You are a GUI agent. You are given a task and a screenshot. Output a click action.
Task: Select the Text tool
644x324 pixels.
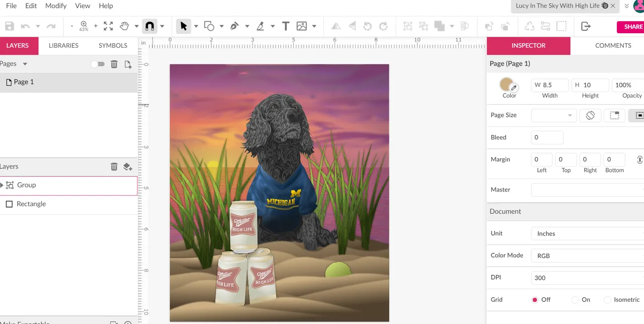286,26
